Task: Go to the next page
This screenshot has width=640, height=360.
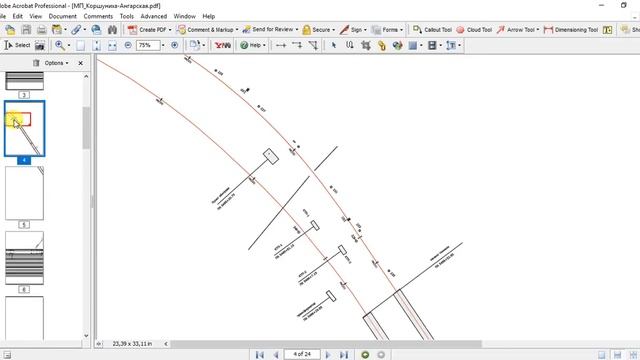Action: pyautogui.click(x=328, y=355)
